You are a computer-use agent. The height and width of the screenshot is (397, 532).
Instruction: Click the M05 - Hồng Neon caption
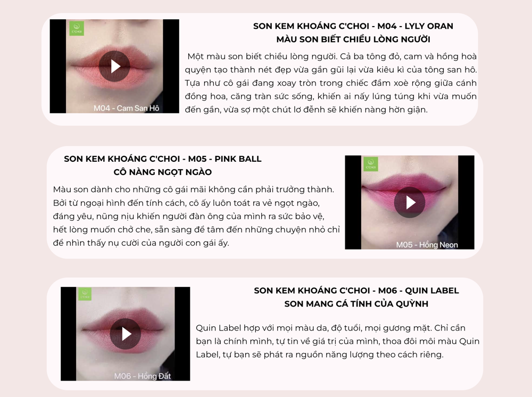point(427,245)
